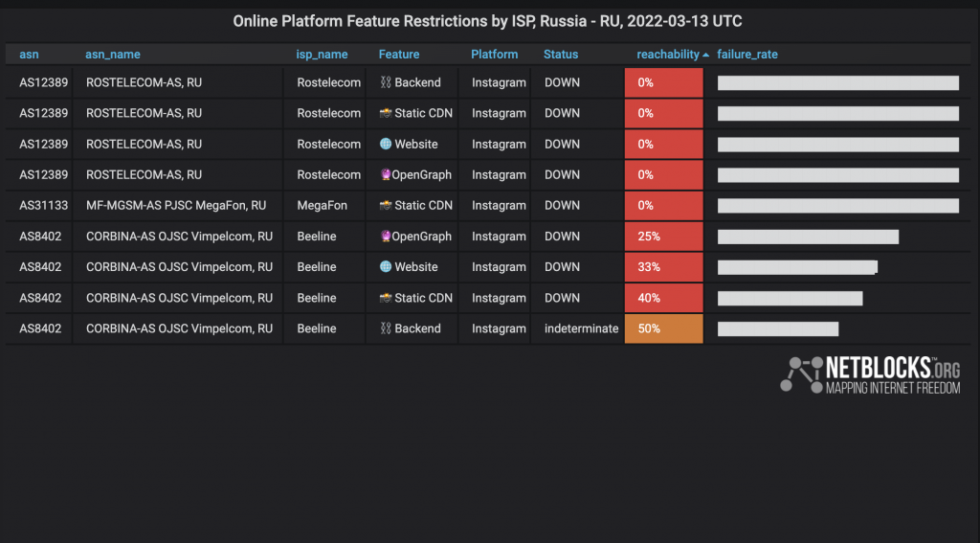Sort by the Status column header
The image size is (980, 543).
[x=560, y=55]
